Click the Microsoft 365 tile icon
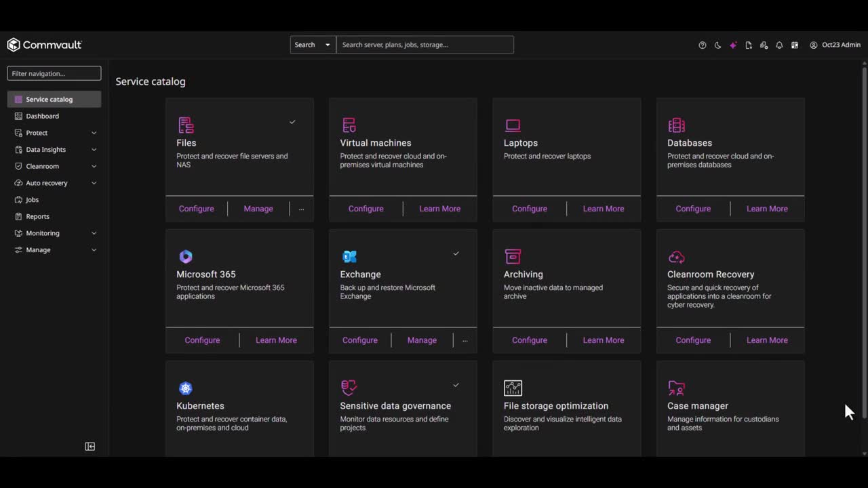868x488 pixels. tap(186, 257)
